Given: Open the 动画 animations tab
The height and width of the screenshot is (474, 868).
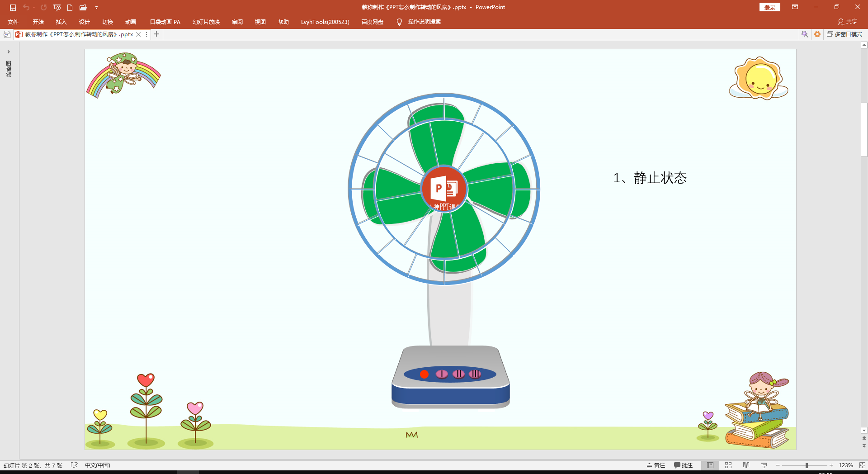Looking at the screenshot, I should [x=130, y=22].
